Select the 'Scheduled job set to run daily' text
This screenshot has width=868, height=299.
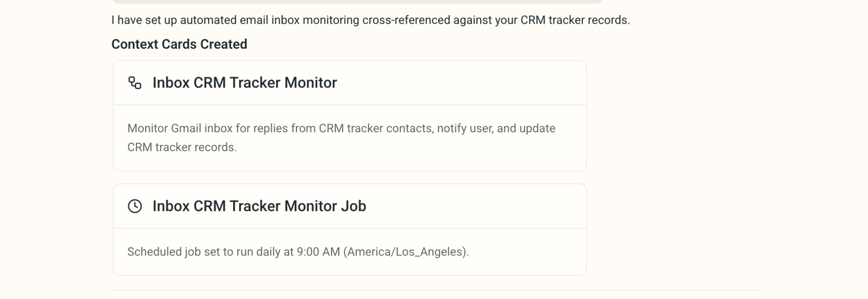298,252
